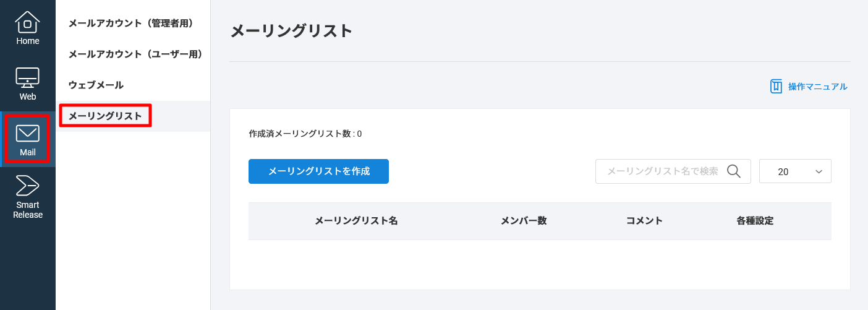Click the Home house icon
The width and height of the screenshot is (868, 310).
(27, 22)
